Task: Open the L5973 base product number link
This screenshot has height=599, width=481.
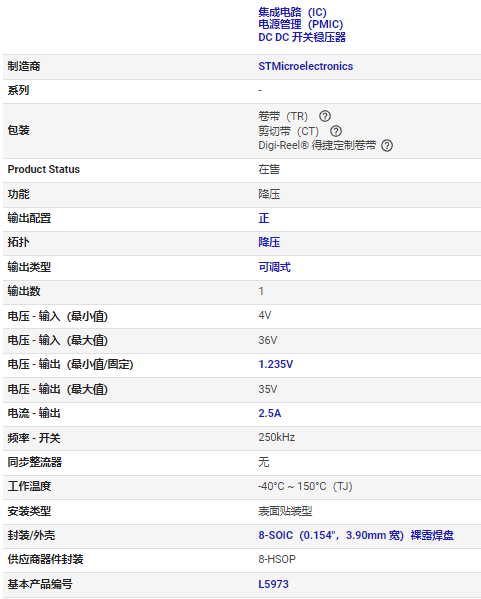Action: coord(274,584)
